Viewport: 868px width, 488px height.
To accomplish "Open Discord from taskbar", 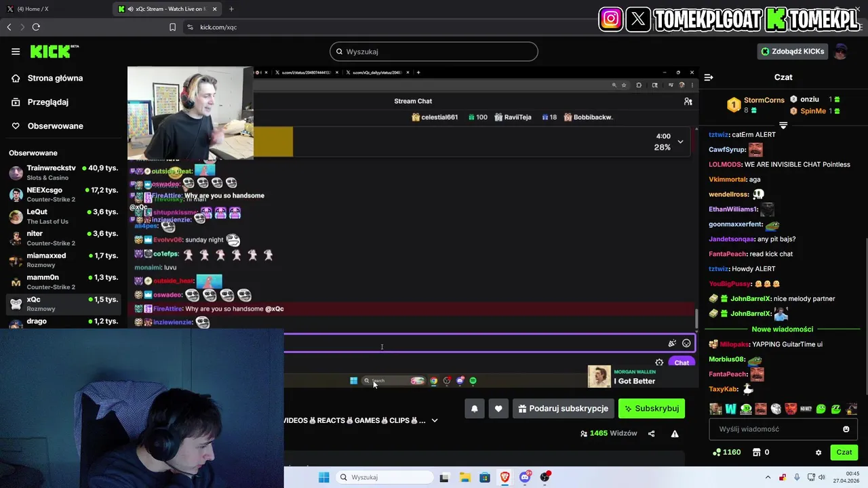I will (525, 477).
